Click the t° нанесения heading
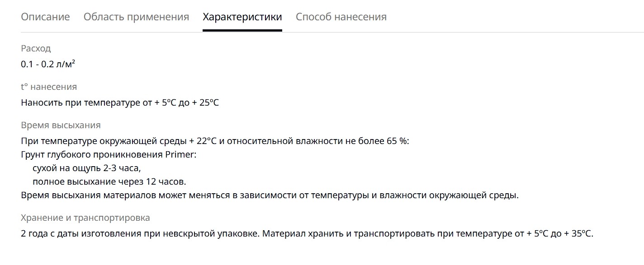Image resolution: width=644 pixels, height=265 pixels. (49, 87)
